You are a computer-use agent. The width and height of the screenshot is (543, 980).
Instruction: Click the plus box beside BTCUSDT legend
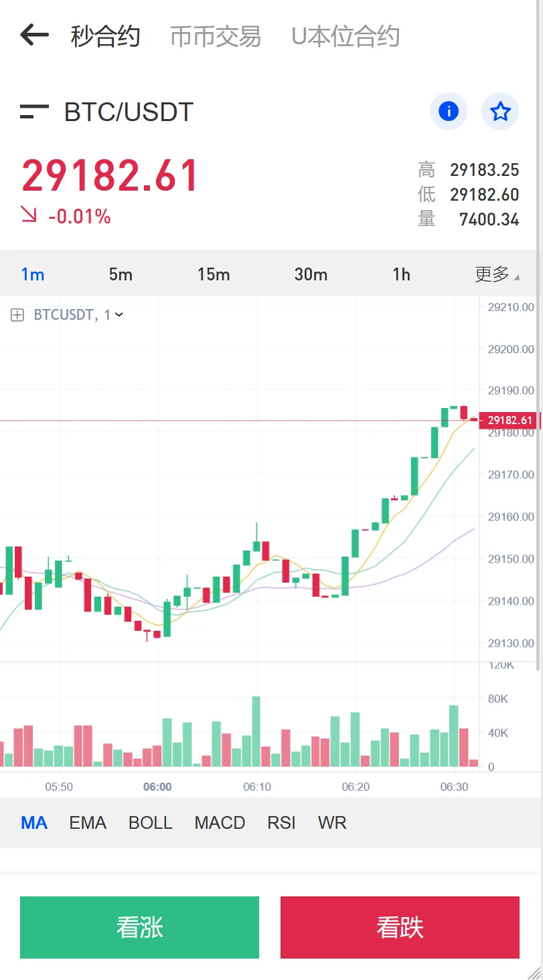click(17, 314)
